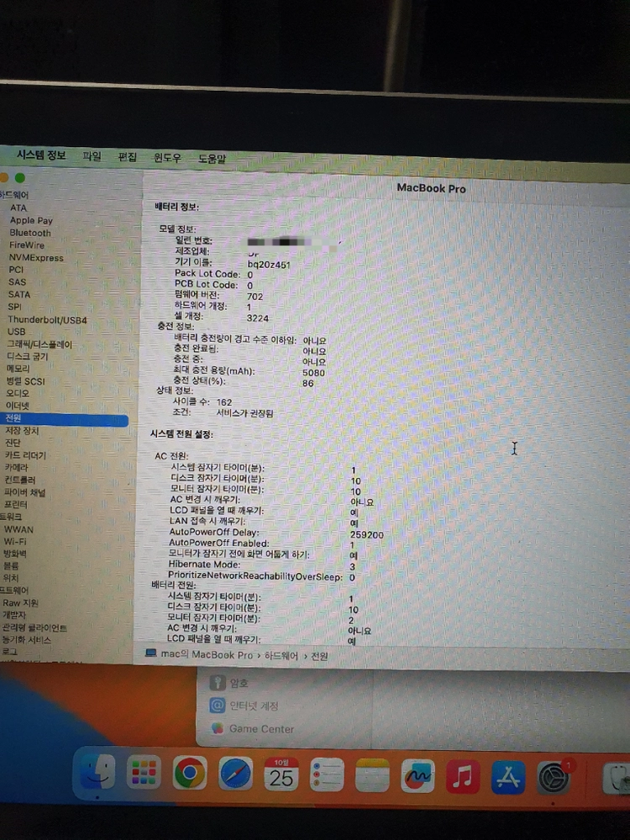Select 볼륨 in sidebar

[x=11, y=565]
